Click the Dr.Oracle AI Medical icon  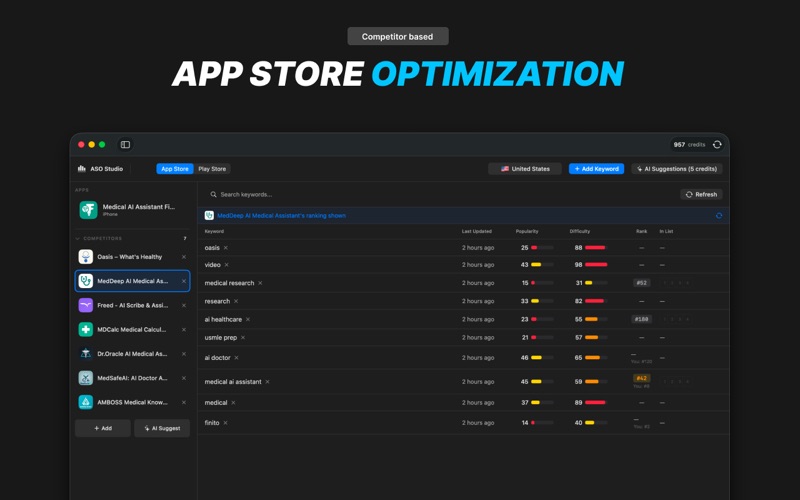86,354
